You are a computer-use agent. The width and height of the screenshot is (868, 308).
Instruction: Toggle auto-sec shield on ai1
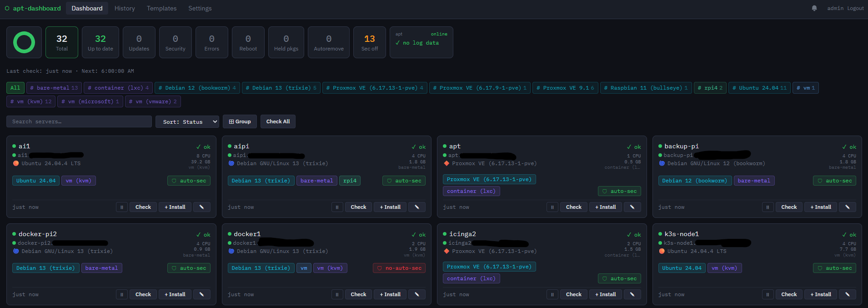tap(189, 181)
